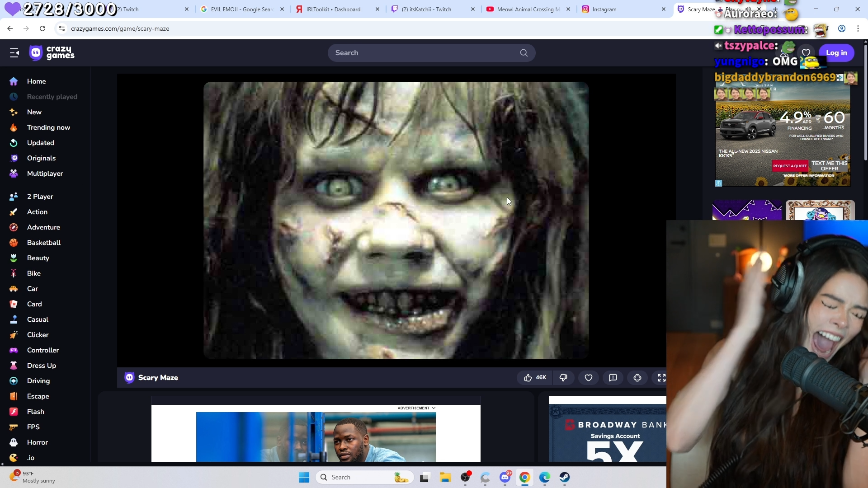Open the Multiplayer category

[45, 174]
